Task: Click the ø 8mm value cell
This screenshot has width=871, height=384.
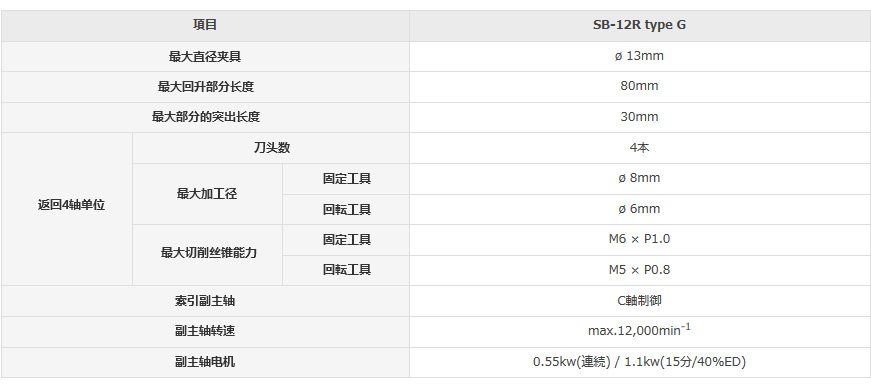Action: pos(640,178)
